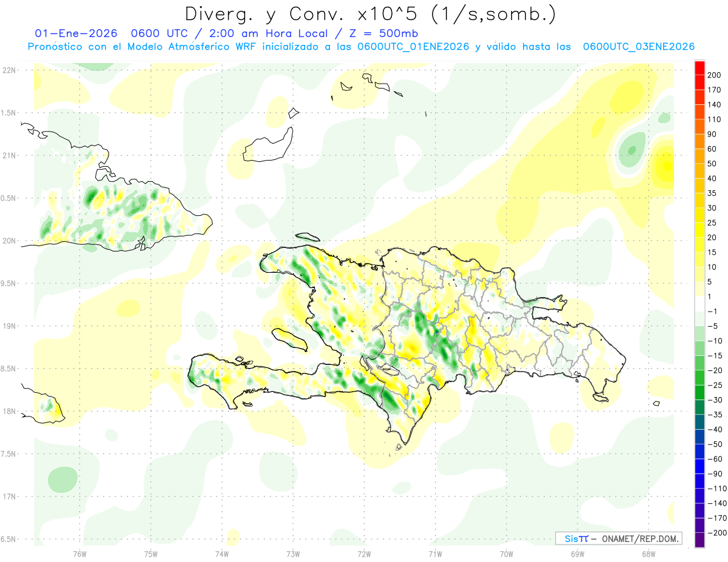Click longitude label '72W'
The height and width of the screenshot is (562, 728).
(x=364, y=554)
